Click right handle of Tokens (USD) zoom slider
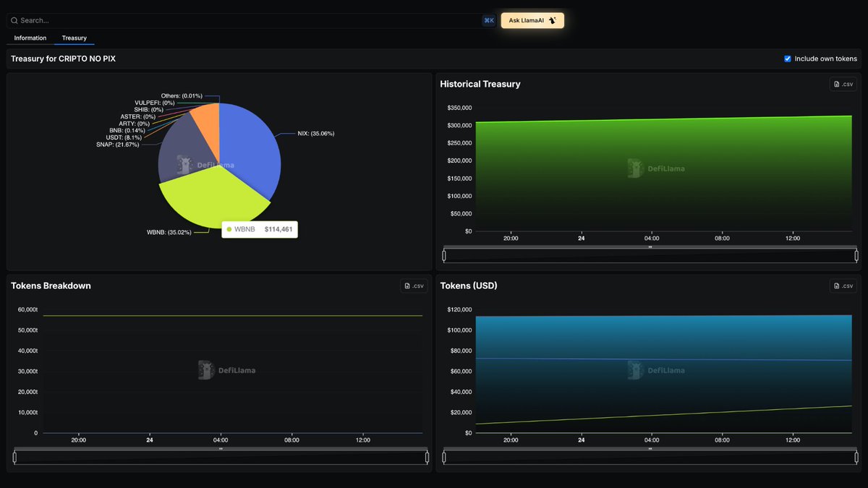The width and height of the screenshot is (868, 488). 856,457
